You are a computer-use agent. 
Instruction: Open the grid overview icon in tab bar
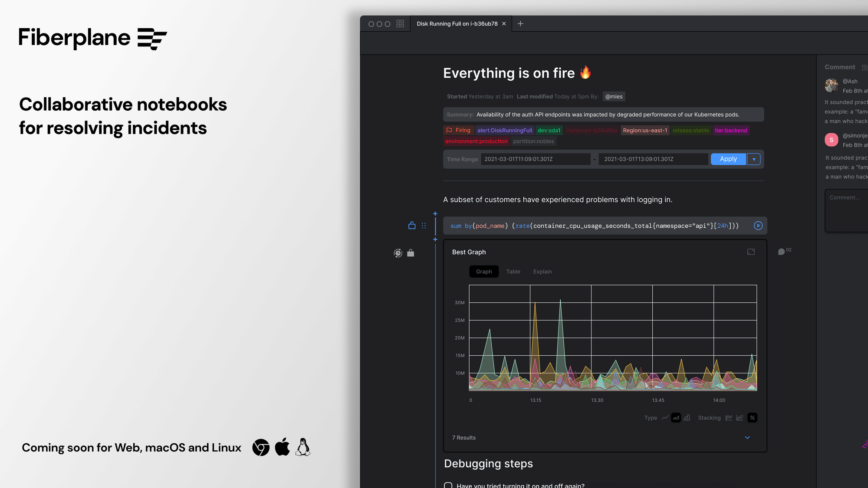400,24
